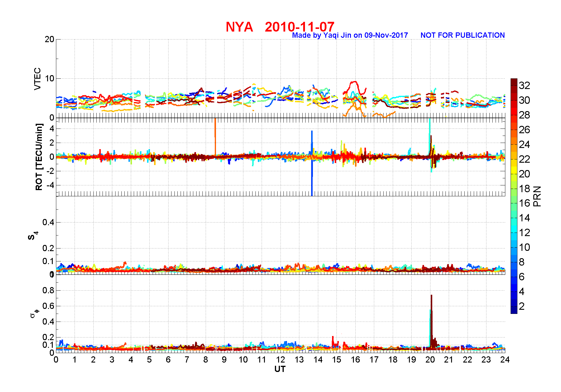Viewport: 561px width, 392px height.
Task: Click the "PRN" colorbar label
Action: click(x=537, y=196)
